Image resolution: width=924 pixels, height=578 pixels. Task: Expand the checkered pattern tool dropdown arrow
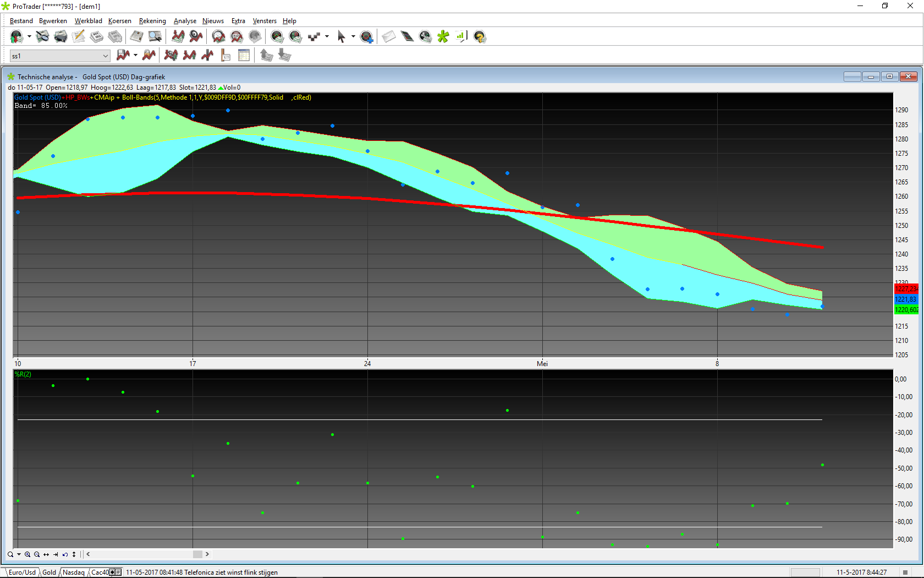click(x=327, y=37)
